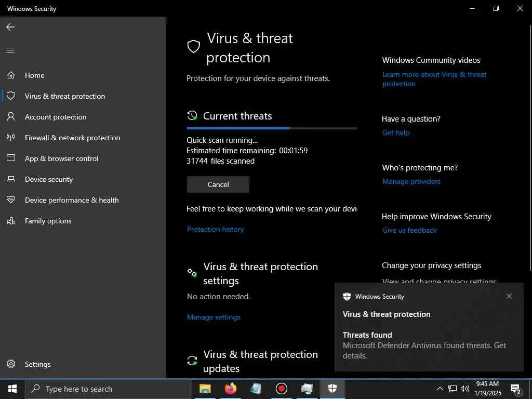Image resolution: width=532 pixels, height=399 pixels.
Task: Click the Windows Security taskbar shield icon
Action: click(332, 389)
